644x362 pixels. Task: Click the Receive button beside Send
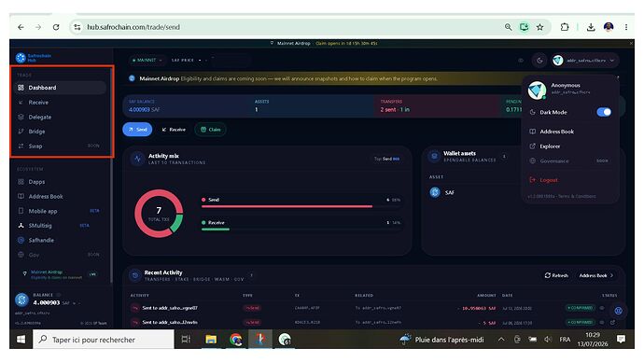coord(174,130)
